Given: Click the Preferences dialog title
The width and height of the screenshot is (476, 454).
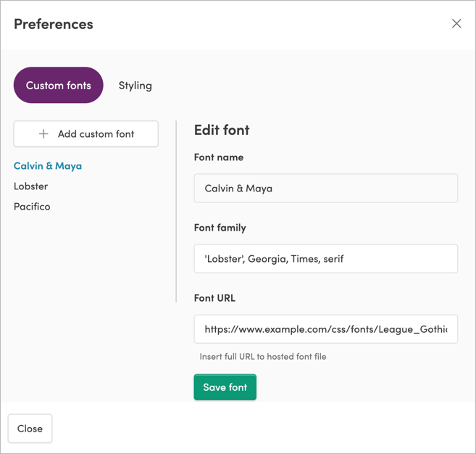Looking at the screenshot, I should point(54,24).
